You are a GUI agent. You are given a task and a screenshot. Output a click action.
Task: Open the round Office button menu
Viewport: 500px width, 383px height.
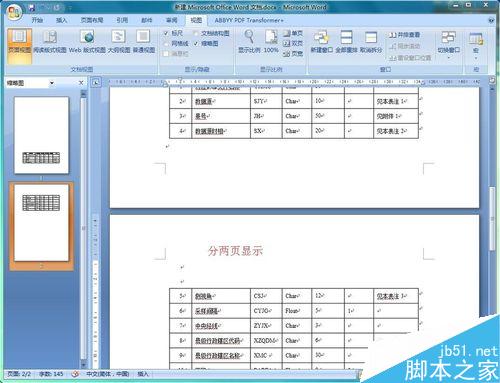[x=13, y=12]
